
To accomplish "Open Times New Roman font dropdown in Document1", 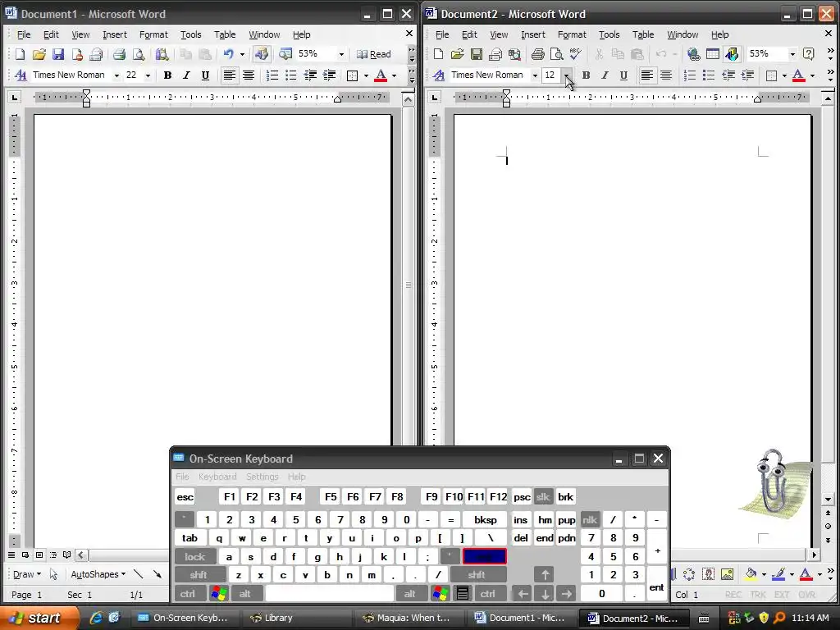I will tap(116, 75).
